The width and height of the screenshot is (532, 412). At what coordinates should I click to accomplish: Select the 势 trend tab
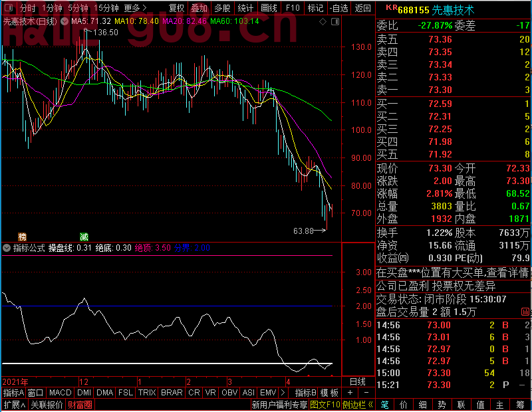442,405
